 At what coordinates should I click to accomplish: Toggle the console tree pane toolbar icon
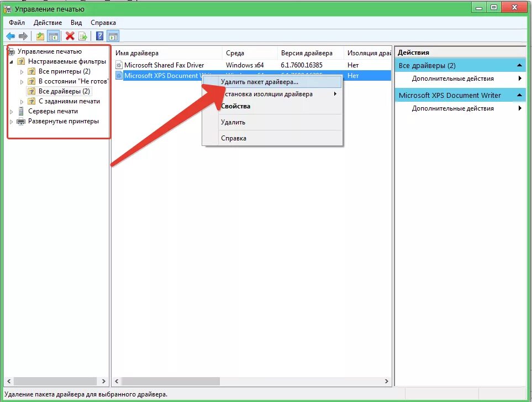pyautogui.click(x=53, y=36)
